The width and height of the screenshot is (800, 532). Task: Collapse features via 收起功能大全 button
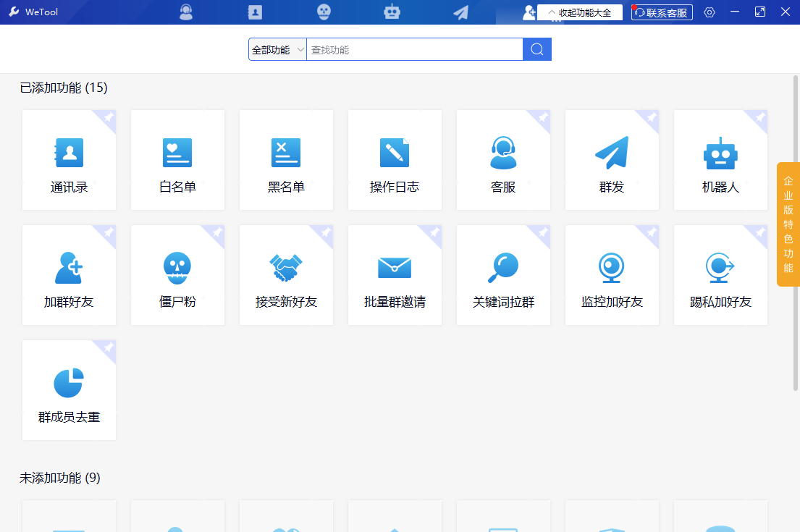coord(580,13)
